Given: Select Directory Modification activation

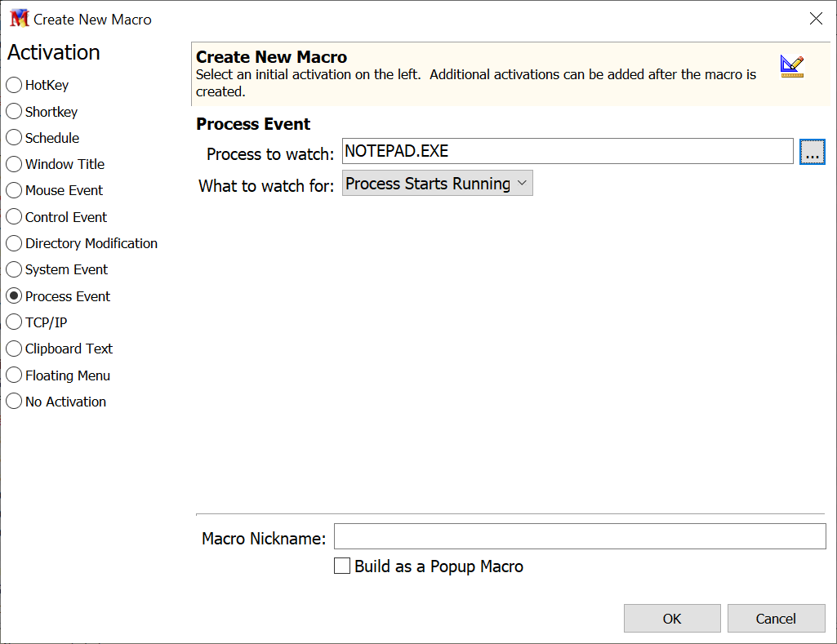Looking at the screenshot, I should point(14,243).
